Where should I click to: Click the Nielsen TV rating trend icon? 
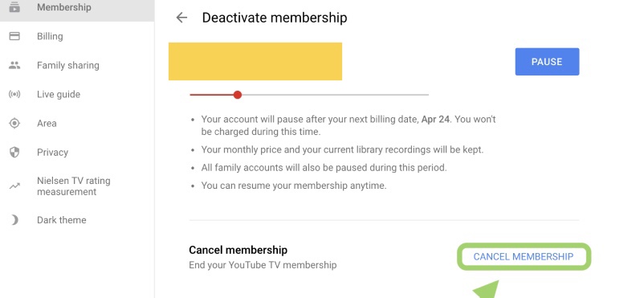(14, 186)
